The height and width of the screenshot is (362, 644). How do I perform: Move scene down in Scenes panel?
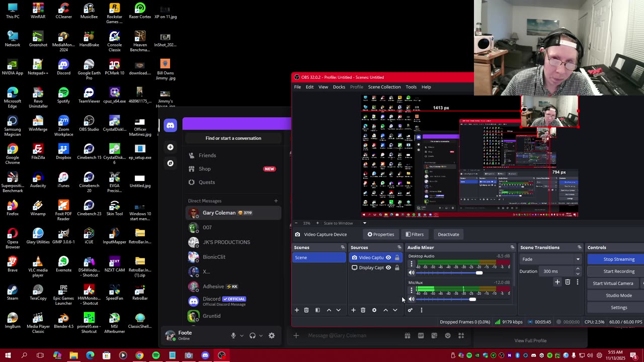[x=338, y=310]
